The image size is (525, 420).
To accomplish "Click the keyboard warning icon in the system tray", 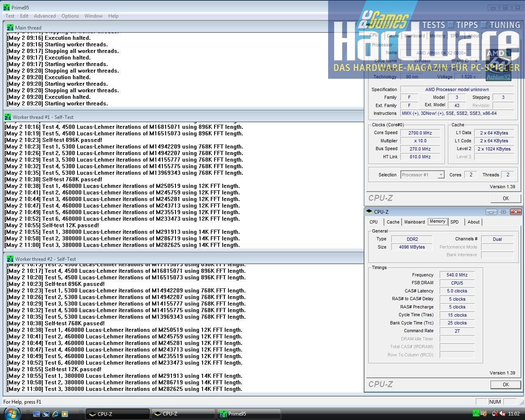I will pyautogui.click(x=484, y=413).
